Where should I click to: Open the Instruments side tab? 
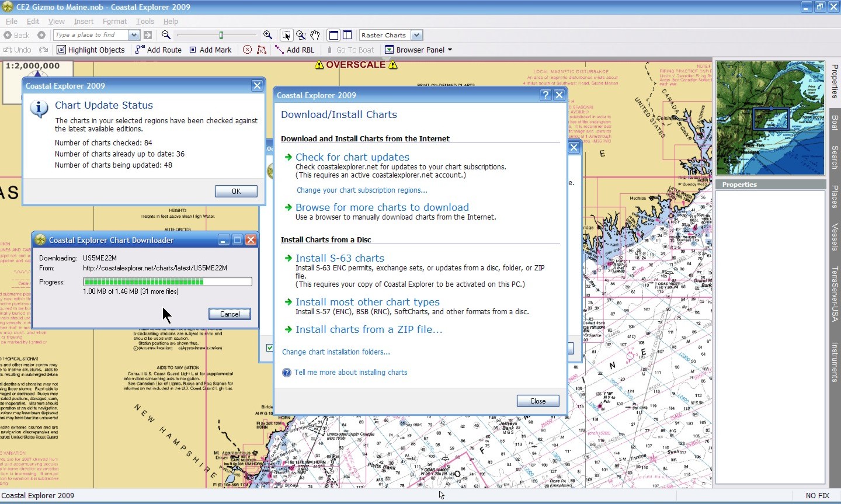click(835, 362)
